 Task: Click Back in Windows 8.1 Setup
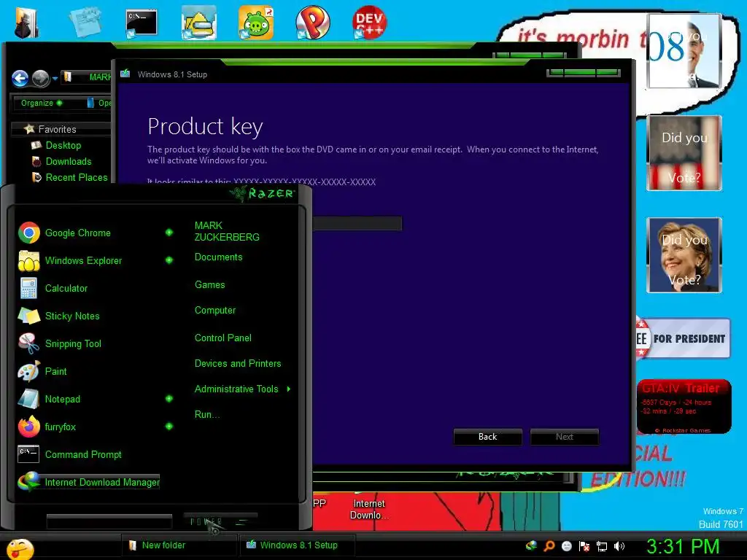pos(488,437)
